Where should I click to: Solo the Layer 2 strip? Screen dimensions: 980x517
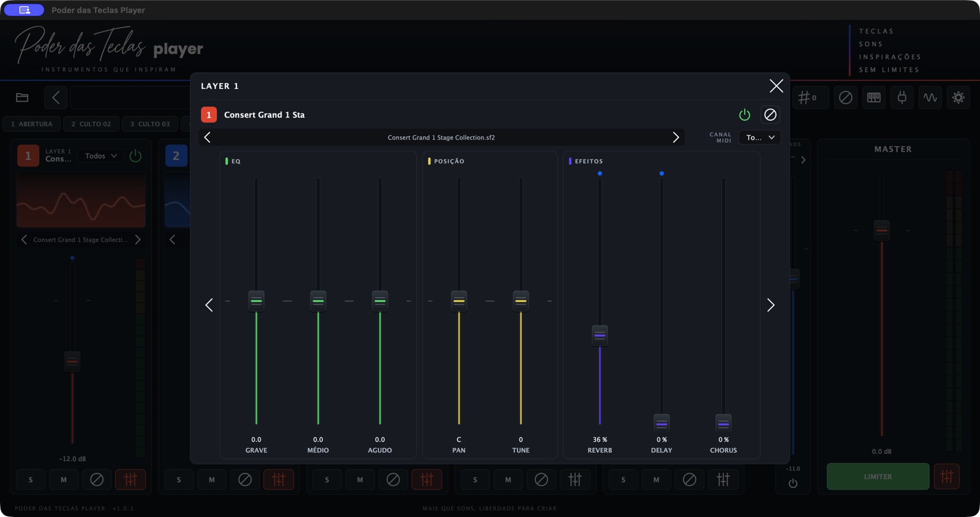point(179,480)
